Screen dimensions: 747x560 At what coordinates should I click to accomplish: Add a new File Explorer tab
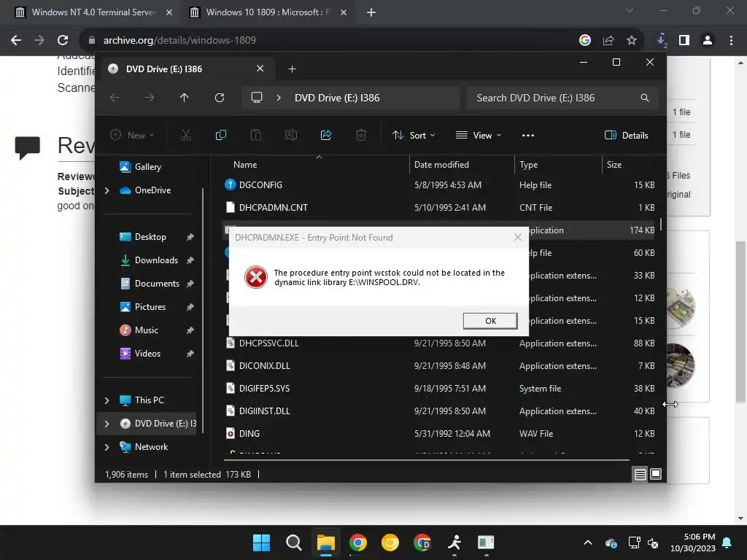click(x=292, y=69)
